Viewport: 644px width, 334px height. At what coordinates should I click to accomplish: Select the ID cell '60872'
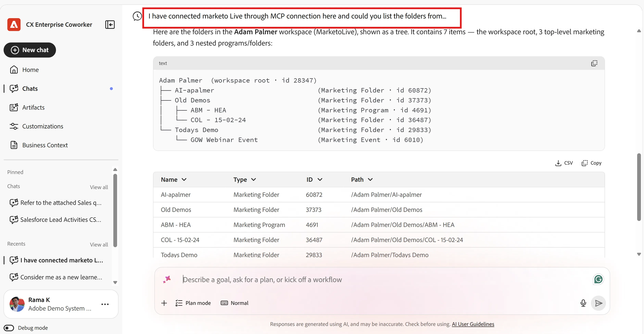(x=314, y=195)
